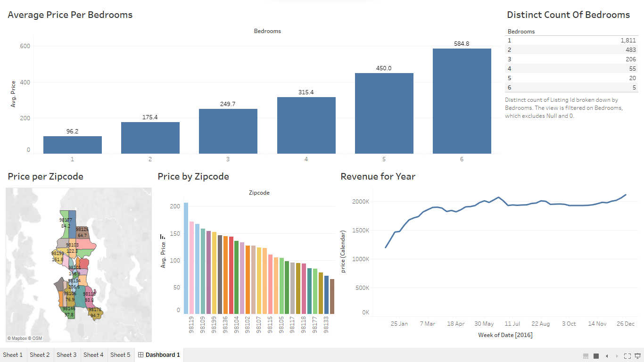Click the brown 98133-adjacent last zipcode bar

332,296
